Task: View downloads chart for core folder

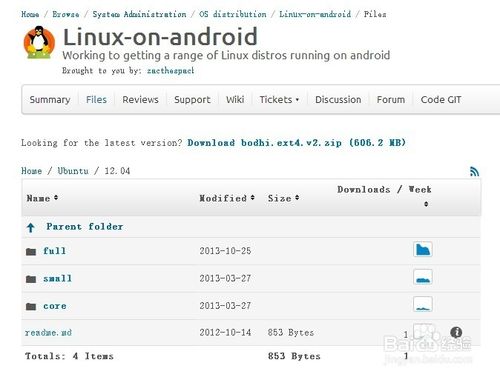Action: coord(423,304)
